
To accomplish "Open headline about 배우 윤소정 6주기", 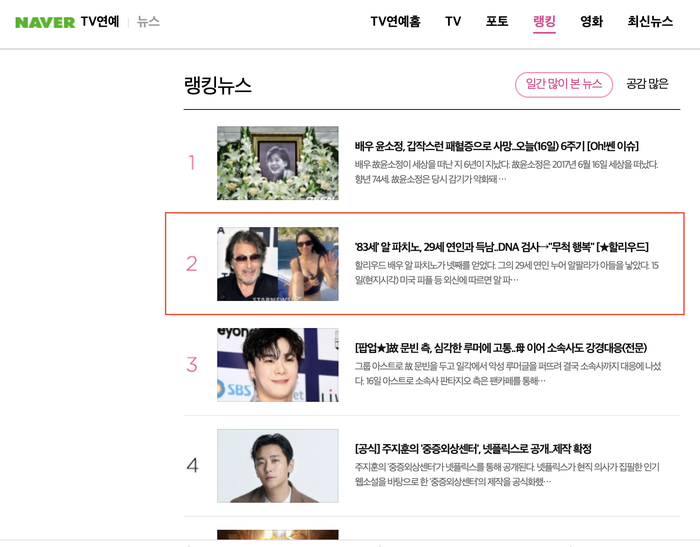I will coord(496,146).
